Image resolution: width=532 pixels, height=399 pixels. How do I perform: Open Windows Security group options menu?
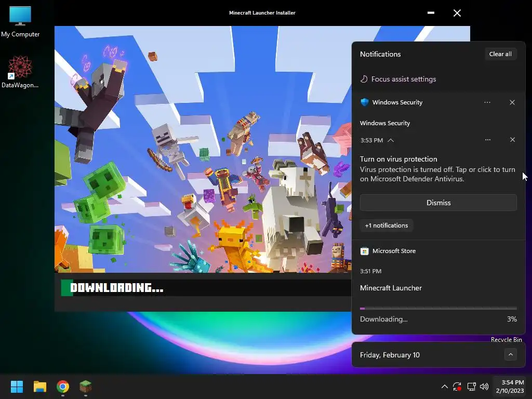coord(487,102)
